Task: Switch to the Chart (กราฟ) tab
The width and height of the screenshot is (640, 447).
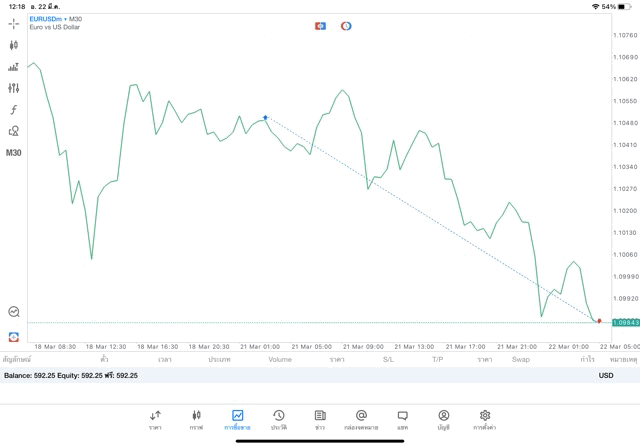Action: [x=196, y=419]
